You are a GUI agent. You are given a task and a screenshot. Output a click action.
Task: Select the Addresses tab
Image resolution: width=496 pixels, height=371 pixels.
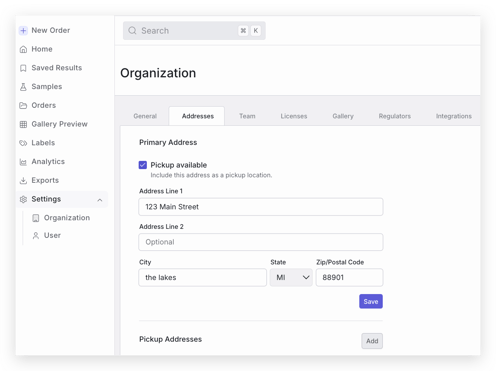(x=198, y=116)
